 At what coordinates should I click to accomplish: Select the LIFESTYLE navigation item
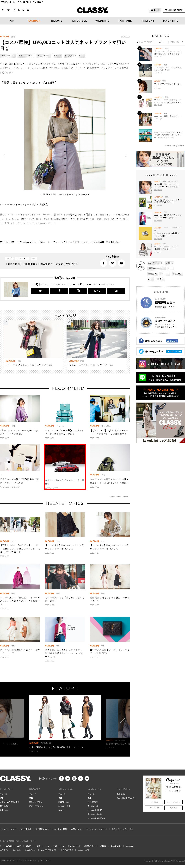pos(80,21)
